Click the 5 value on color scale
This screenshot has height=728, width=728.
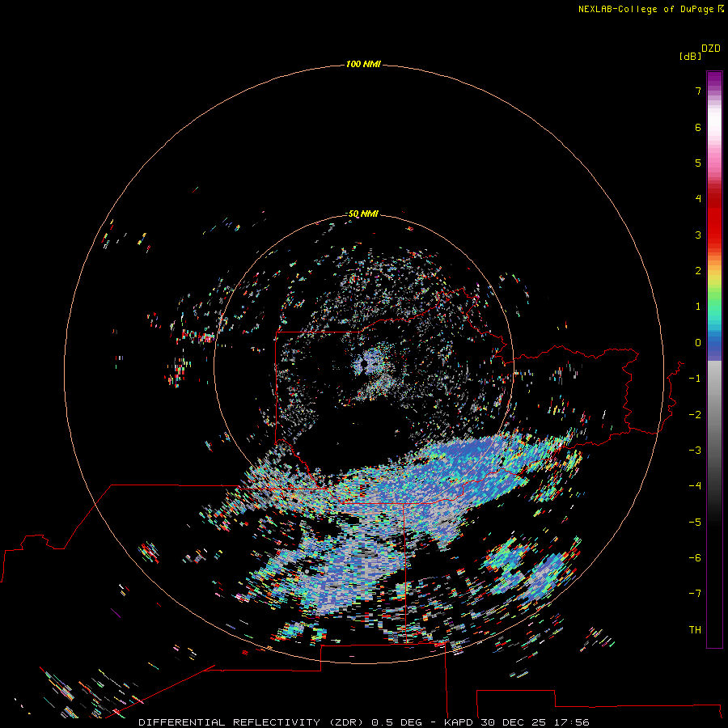click(698, 163)
